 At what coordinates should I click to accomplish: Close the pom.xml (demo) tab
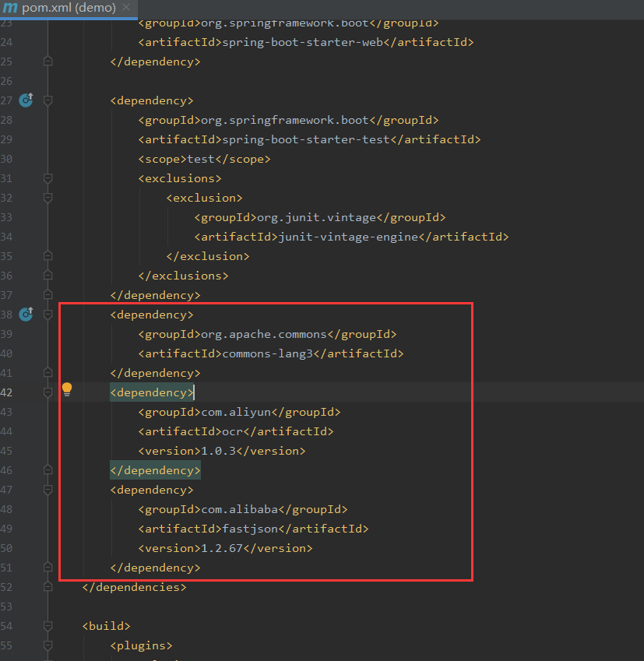click(x=126, y=7)
